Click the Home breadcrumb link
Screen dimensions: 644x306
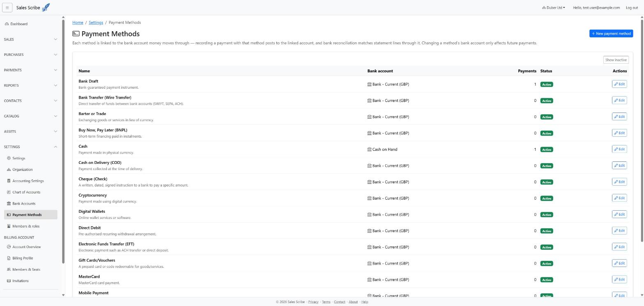78,23
